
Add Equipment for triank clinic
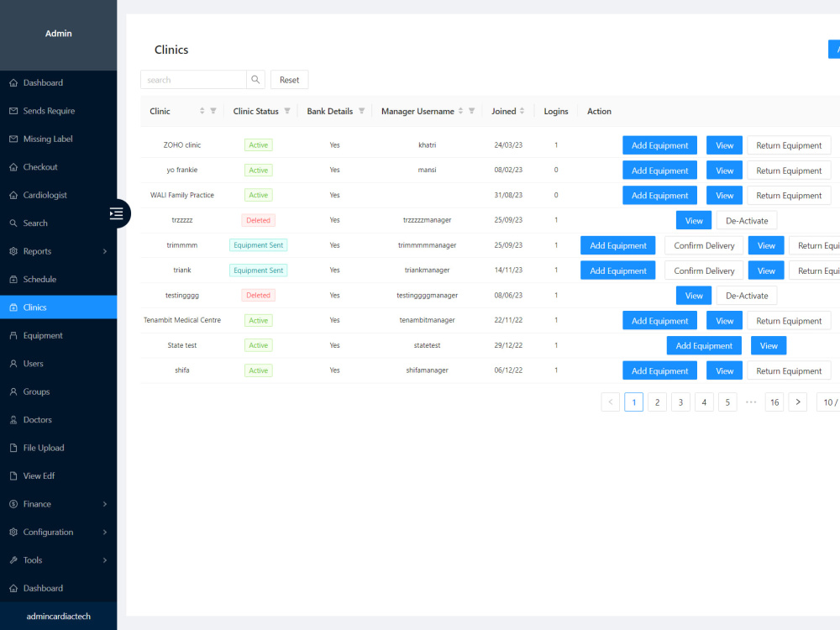[x=617, y=270]
